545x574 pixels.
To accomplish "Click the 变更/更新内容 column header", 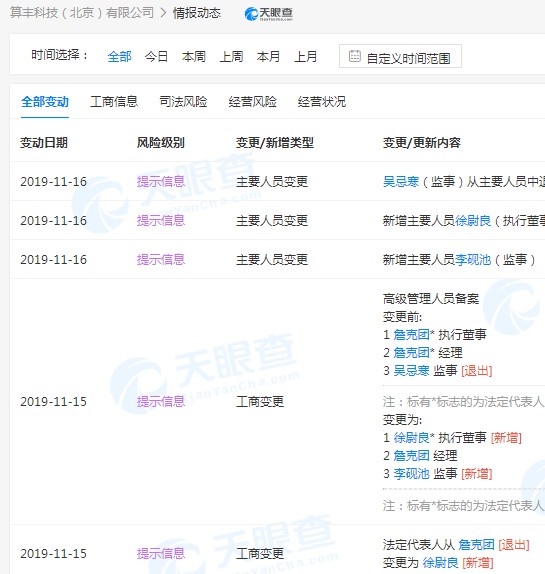I will (422, 143).
